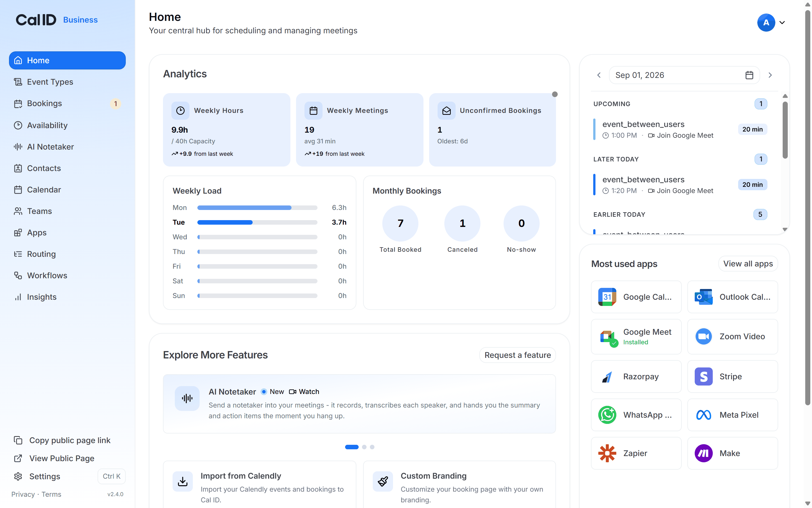
Task: Open Calendar in the sidebar
Action: click(x=67, y=190)
